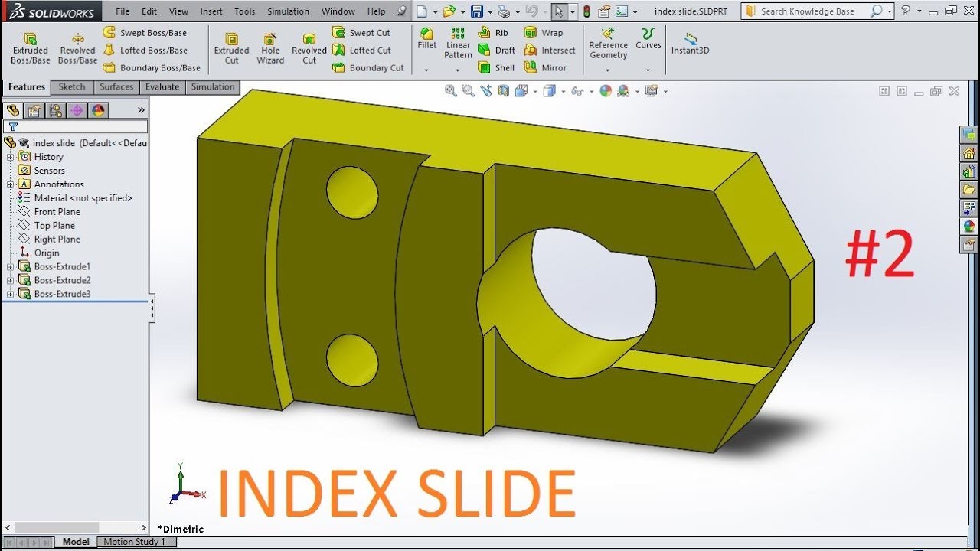Toggle Instant3D mode
980x551 pixels.
coord(691,43)
